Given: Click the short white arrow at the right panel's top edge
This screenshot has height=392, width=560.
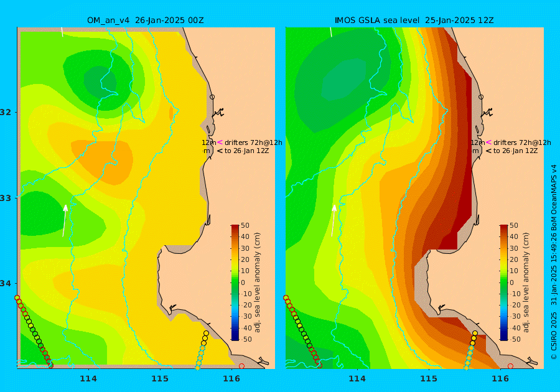Looking at the screenshot, I should (x=331, y=32).
